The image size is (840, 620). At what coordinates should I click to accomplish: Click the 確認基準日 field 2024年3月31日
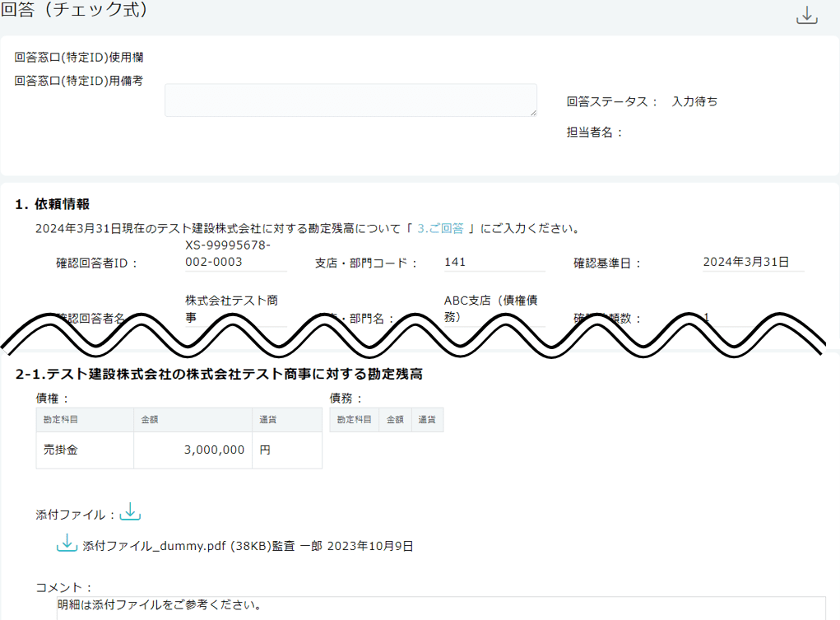pos(751,262)
